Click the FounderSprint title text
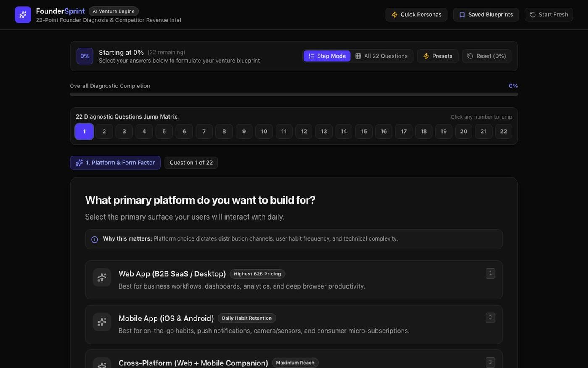Viewport: 588px width, 368px height. [60, 11]
